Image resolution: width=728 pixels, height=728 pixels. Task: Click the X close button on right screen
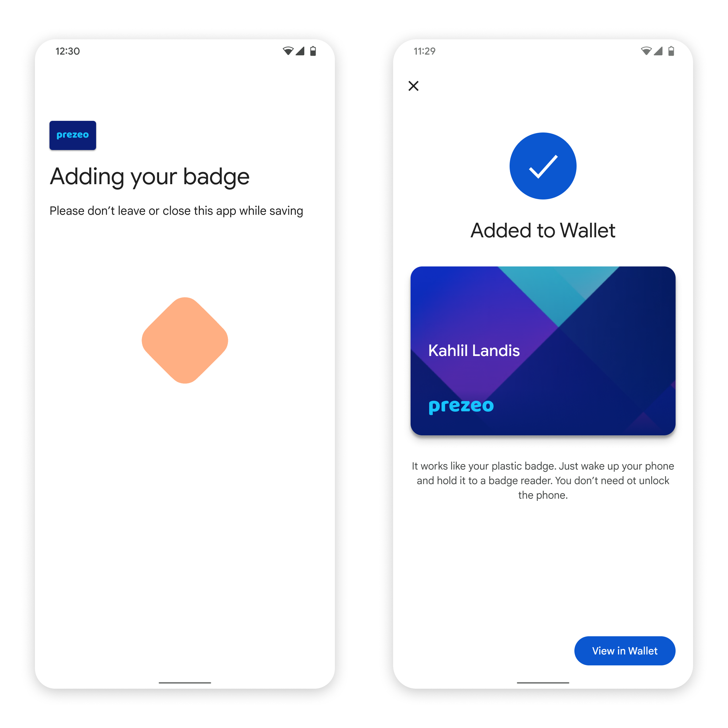(414, 85)
